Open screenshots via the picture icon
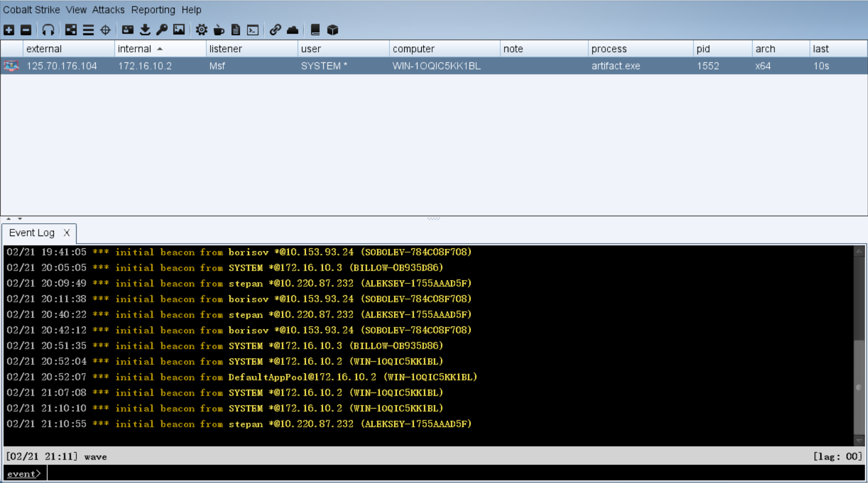 (x=179, y=30)
